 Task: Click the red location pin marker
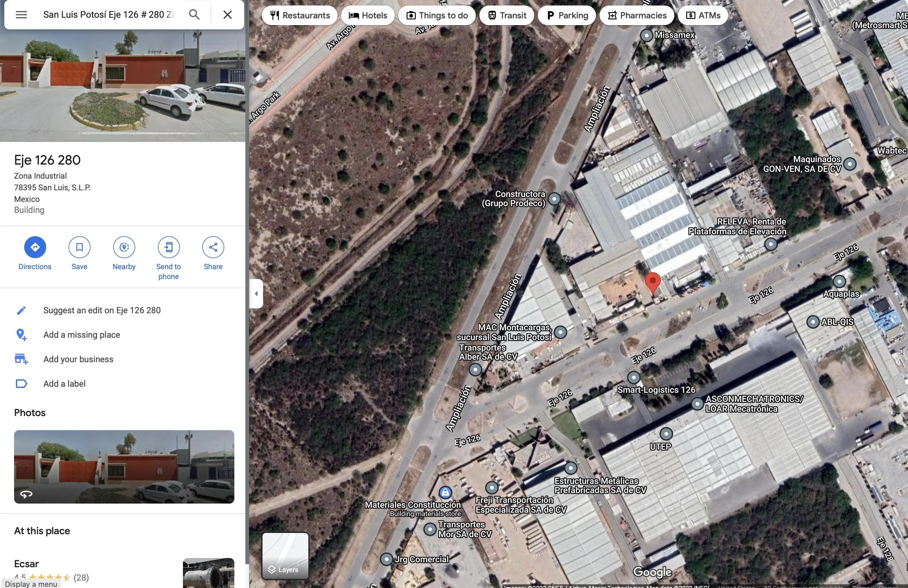pos(652,282)
